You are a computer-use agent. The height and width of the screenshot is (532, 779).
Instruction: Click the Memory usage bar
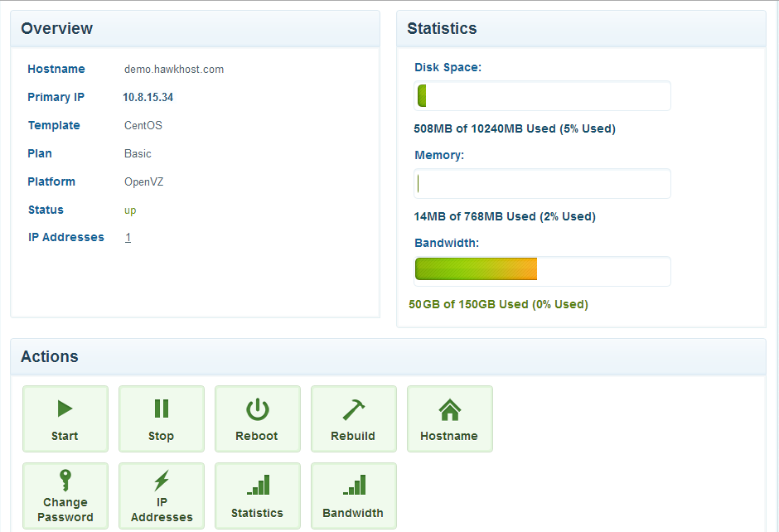coord(542,184)
